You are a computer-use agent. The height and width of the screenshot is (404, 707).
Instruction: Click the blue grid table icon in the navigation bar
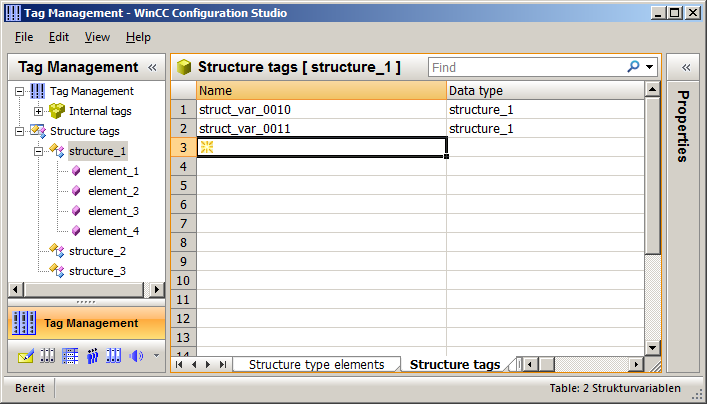(70, 355)
